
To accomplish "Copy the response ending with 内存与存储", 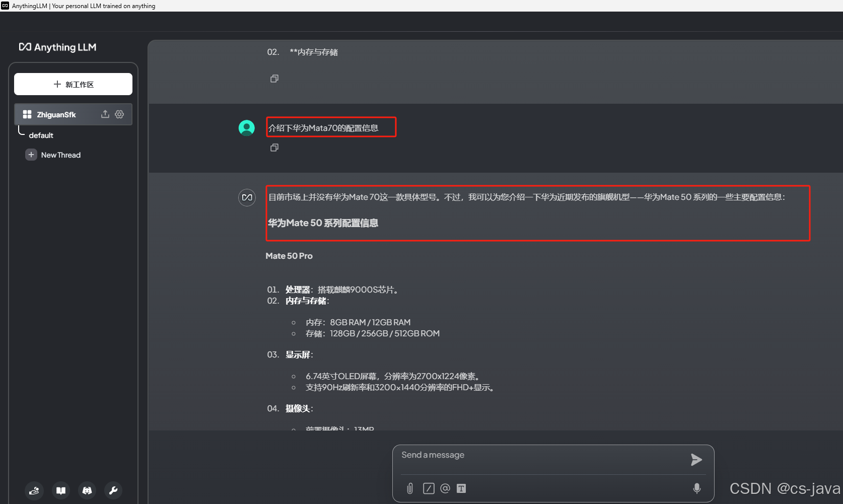I will pyautogui.click(x=274, y=79).
